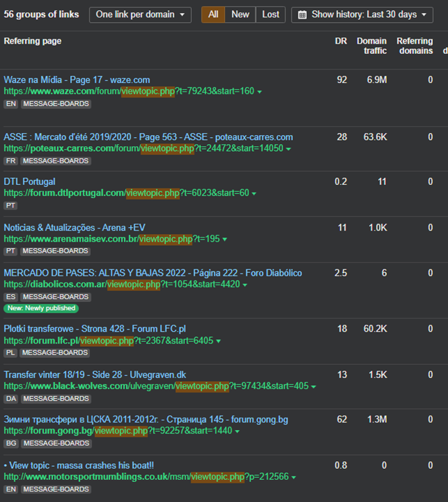This screenshot has width=448, height=502.
Task: Open the forum.gong.bg viewtopic URL
Action: pyautogui.click(x=118, y=431)
